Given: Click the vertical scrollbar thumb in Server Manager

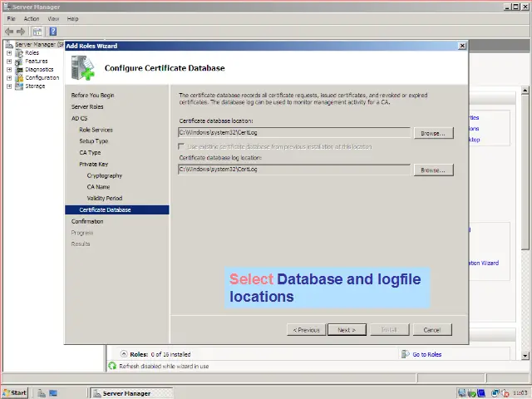Looking at the screenshot, I should coord(525,172).
